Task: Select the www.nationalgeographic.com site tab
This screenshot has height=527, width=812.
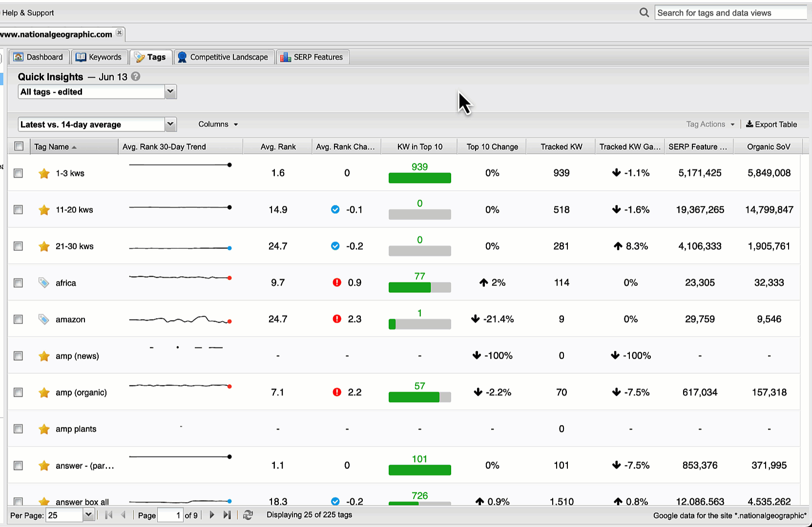Action: tap(55, 34)
